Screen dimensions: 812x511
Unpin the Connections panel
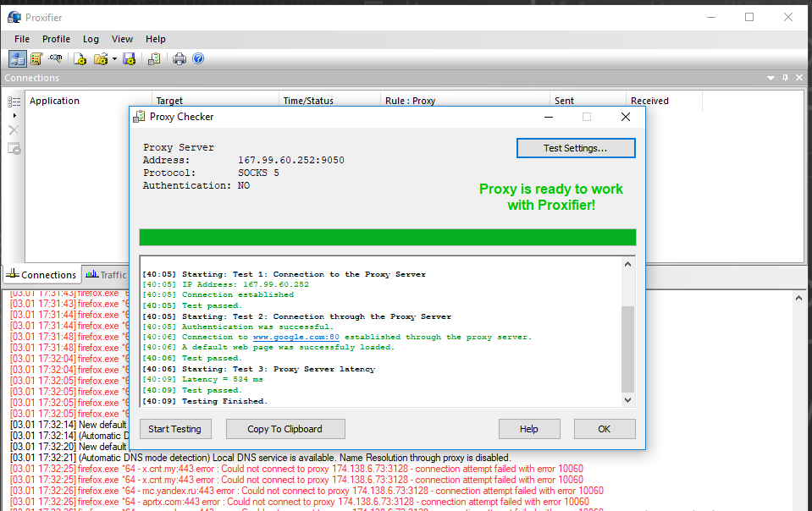[x=786, y=77]
